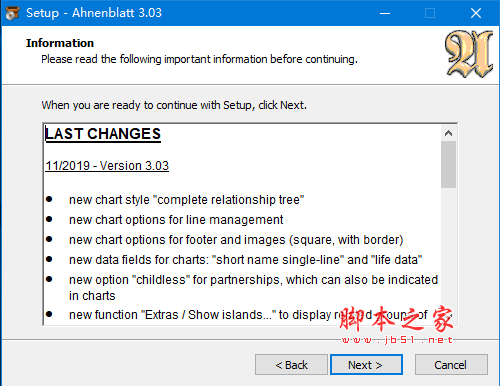Minimize the setup window
This screenshot has width=500, height=386.
[x=385, y=13]
